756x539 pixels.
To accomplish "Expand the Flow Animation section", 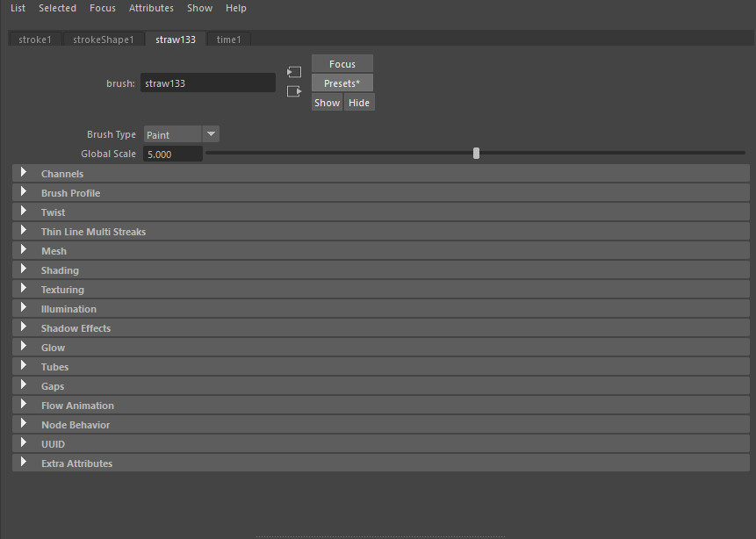I will tap(381, 405).
